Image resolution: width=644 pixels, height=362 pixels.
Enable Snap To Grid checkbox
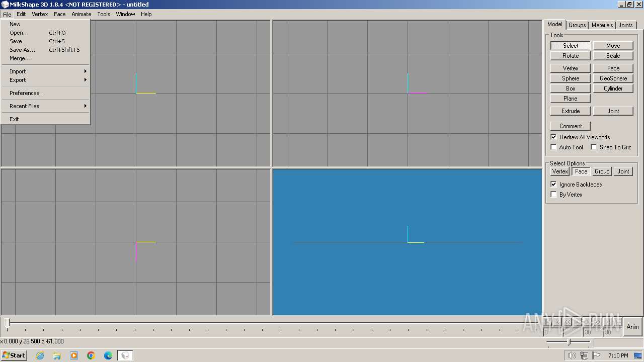(x=611, y=147)
